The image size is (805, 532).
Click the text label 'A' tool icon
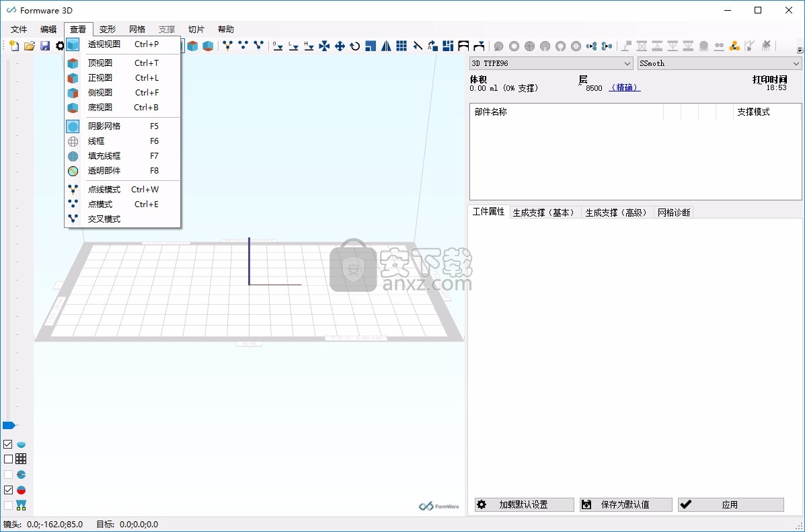tap(432, 46)
